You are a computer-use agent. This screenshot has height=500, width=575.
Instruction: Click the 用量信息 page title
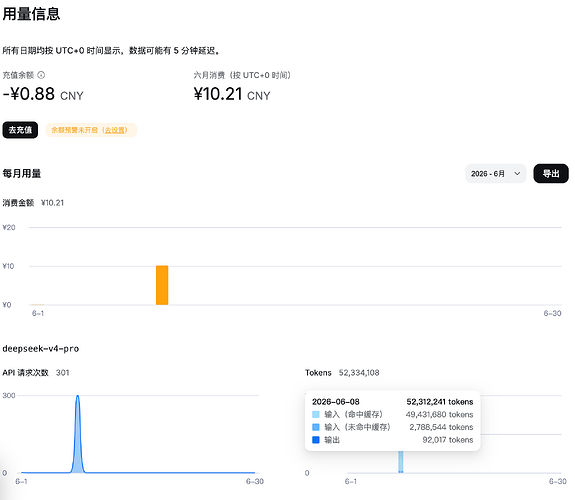(x=31, y=14)
